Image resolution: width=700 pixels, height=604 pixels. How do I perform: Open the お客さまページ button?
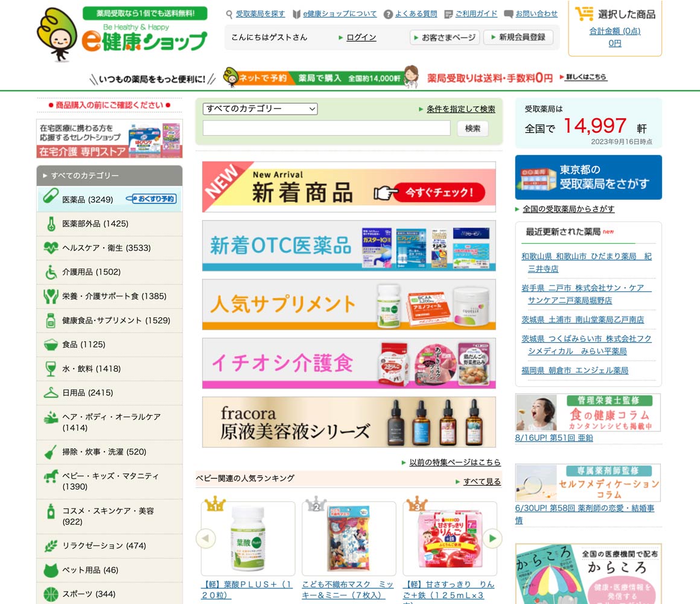click(445, 37)
